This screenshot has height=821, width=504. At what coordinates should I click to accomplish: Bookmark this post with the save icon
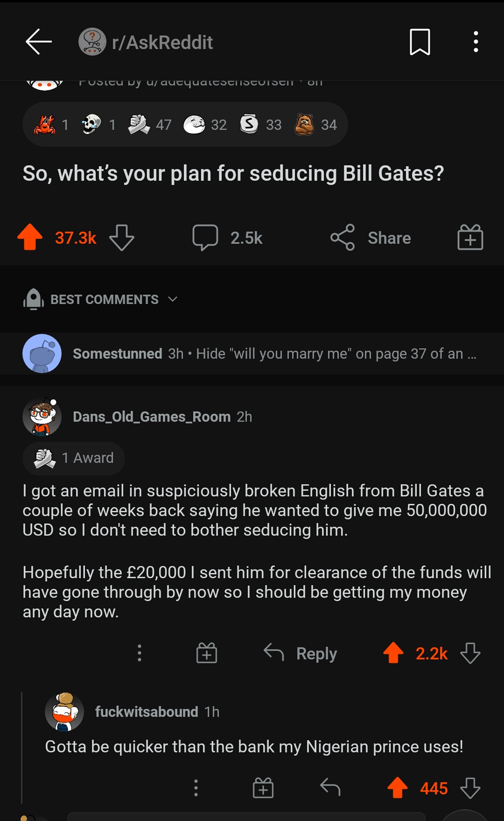click(420, 42)
